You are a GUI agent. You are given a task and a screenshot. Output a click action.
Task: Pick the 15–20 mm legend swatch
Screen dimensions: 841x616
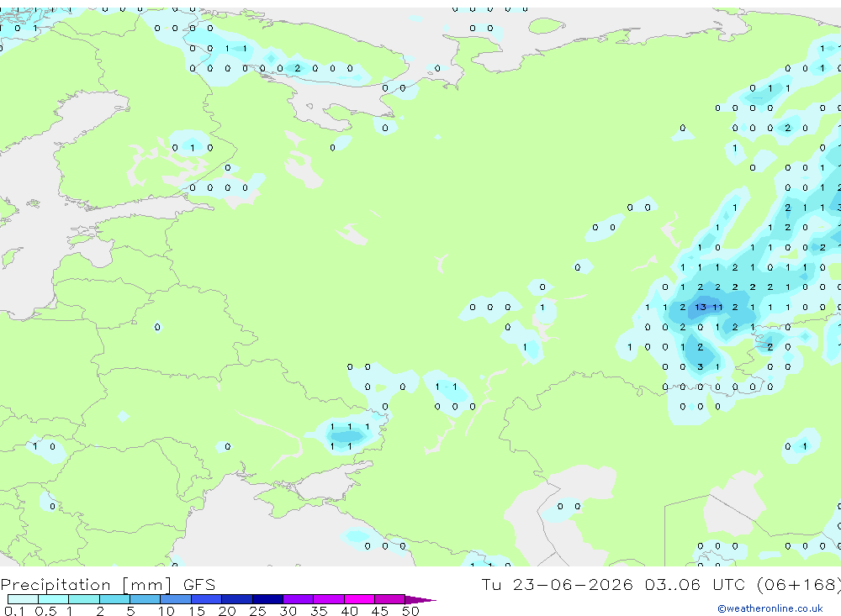coord(207,599)
